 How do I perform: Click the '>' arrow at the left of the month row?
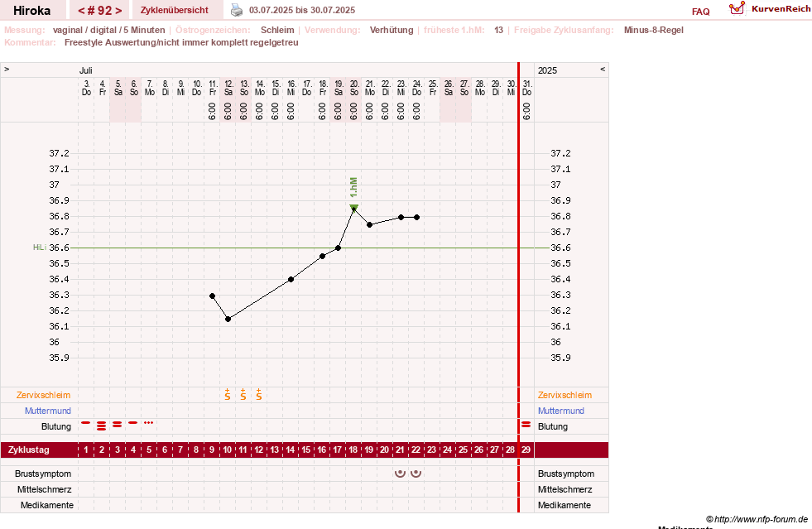[7, 69]
